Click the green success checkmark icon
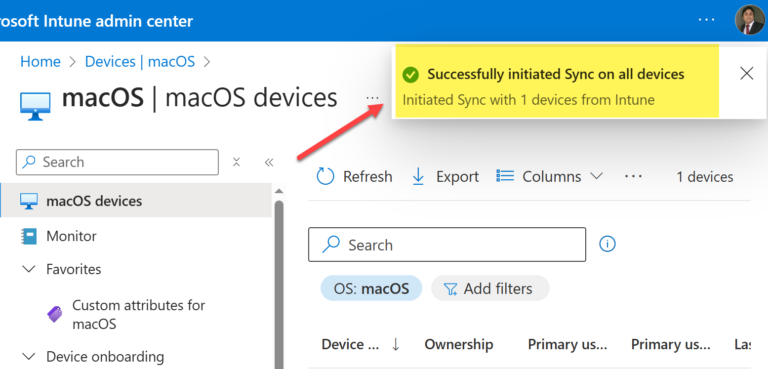Image resolution: width=768 pixels, height=369 pixels. coord(410,74)
